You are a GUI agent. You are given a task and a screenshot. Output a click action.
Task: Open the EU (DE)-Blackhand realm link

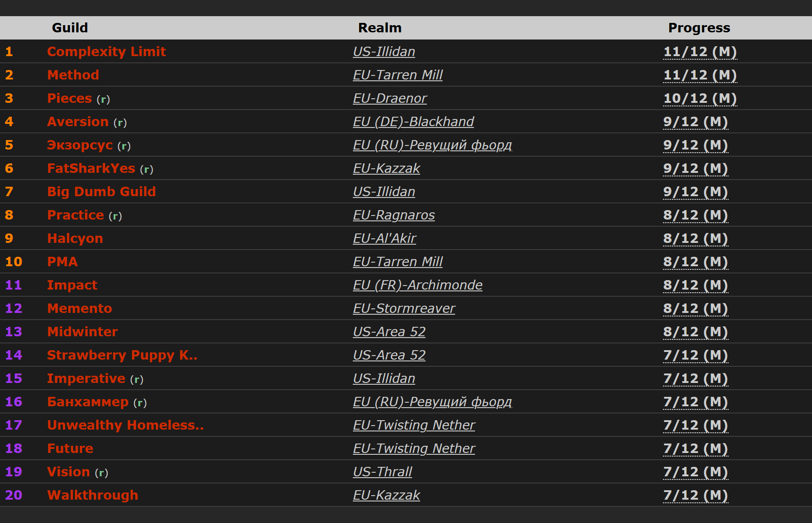[413, 122]
